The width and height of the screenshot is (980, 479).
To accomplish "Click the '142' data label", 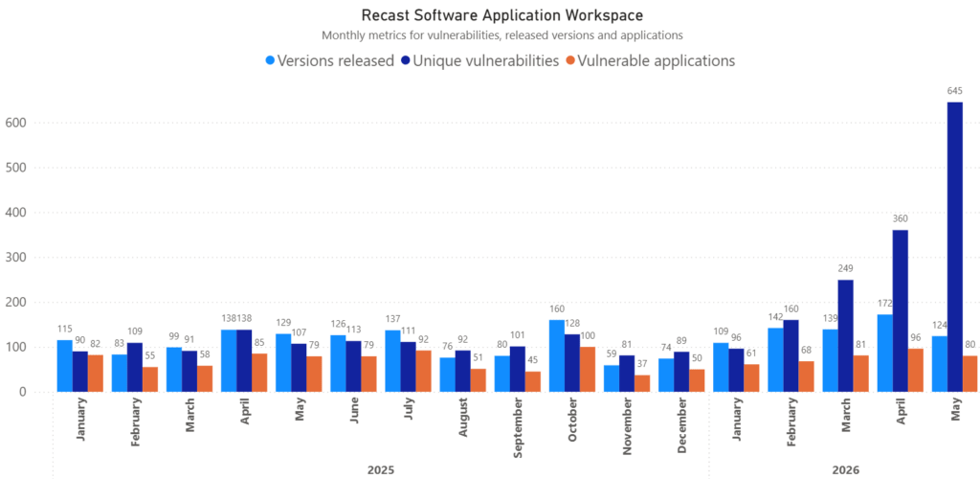I will (775, 316).
